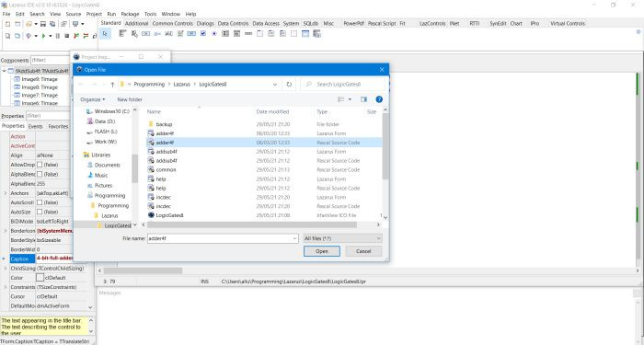Expand the Constraints property
The height and width of the screenshot is (345, 644).
pos(6,287)
